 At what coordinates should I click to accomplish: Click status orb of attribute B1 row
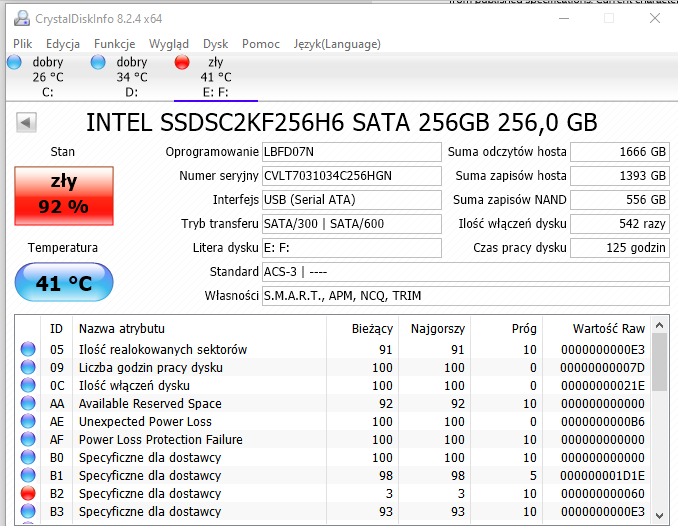(28, 475)
